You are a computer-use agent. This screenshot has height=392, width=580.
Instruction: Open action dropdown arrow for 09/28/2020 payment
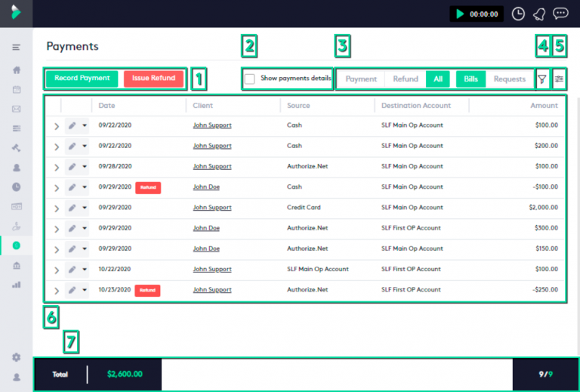click(85, 167)
